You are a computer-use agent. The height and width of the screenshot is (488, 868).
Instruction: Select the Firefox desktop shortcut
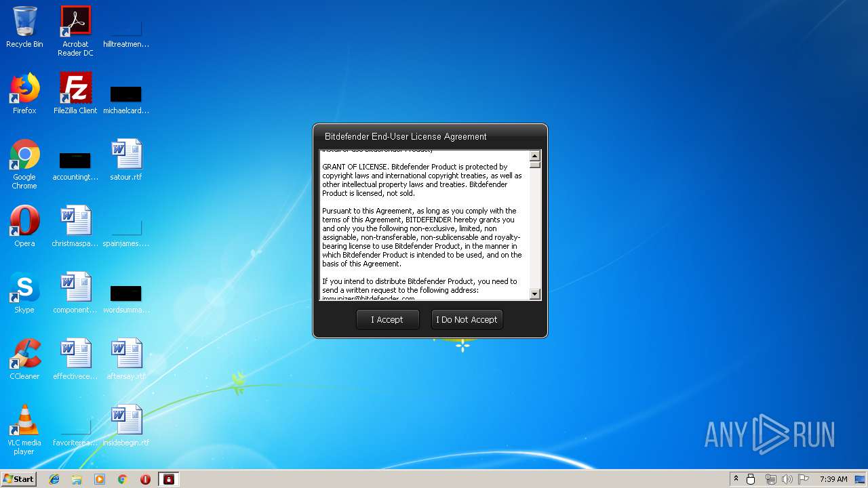[x=24, y=94]
